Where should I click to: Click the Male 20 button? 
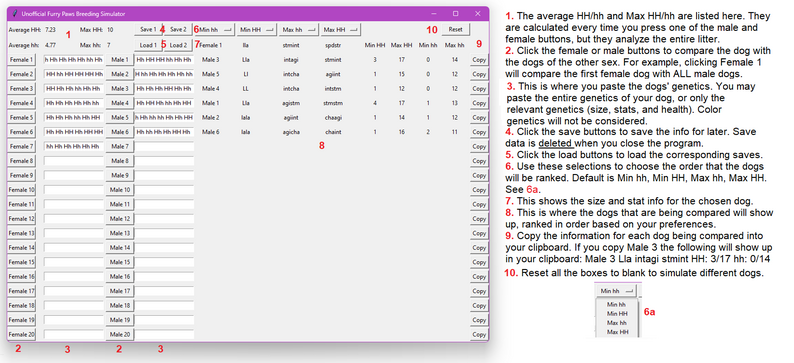point(120,335)
